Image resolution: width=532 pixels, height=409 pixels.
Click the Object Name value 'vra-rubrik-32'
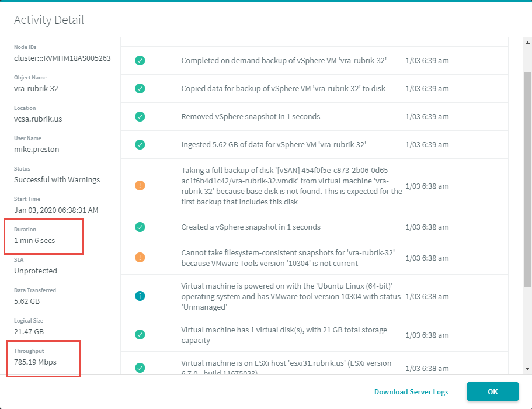coord(36,89)
